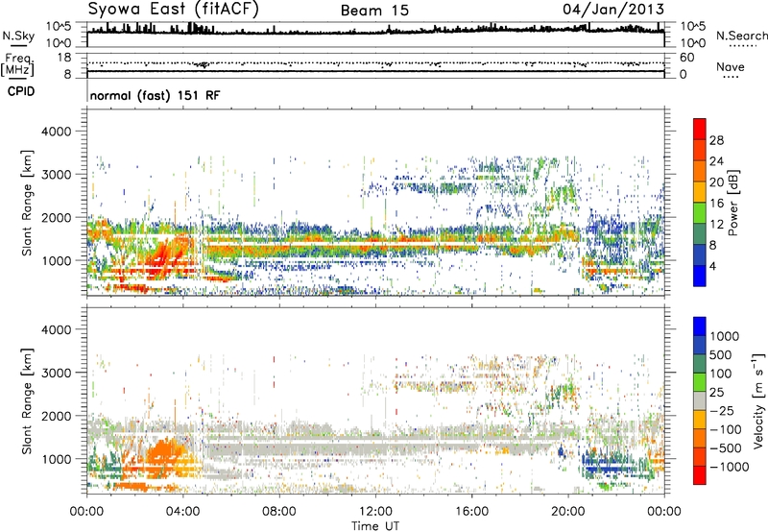Viewport: 768px width, 532px height.
Task: Click the "CPID" label
Action: (x=21, y=91)
